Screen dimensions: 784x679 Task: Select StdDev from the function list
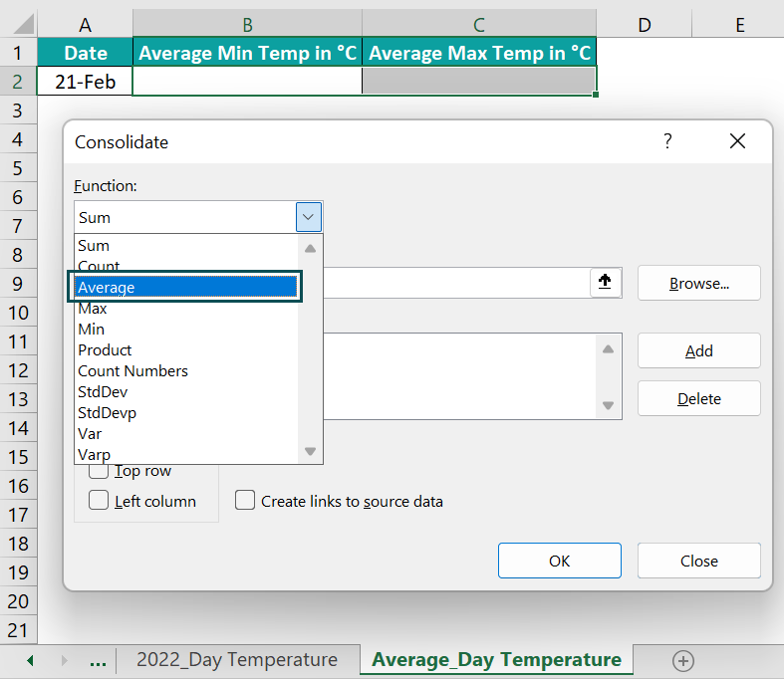pos(186,392)
